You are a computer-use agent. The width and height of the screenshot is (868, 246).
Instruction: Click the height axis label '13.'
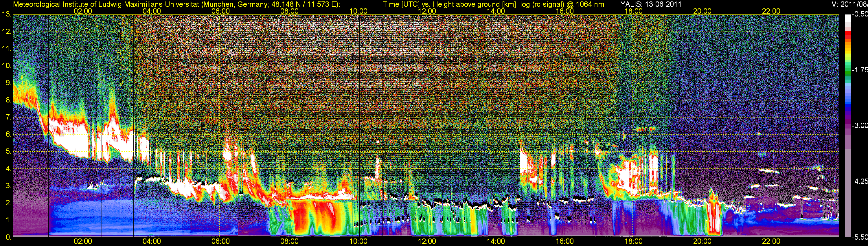(7, 14)
